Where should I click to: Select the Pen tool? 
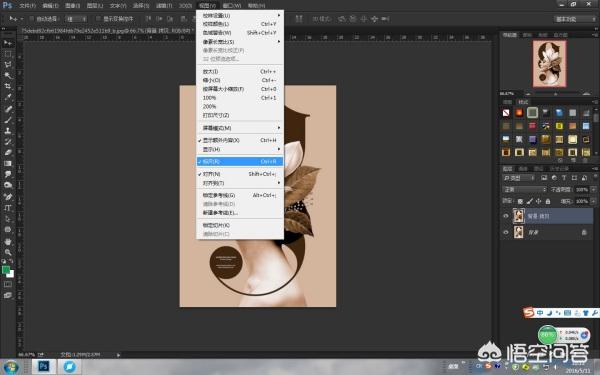tap(8, 197)
